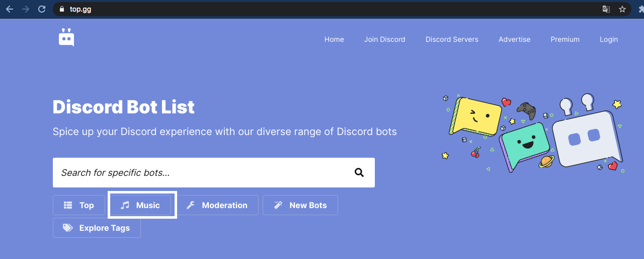Image resolution: width=644 pixels, height=259 pixels.
Task: Open the translate page icon in address bar
Action: coord(606,9)
